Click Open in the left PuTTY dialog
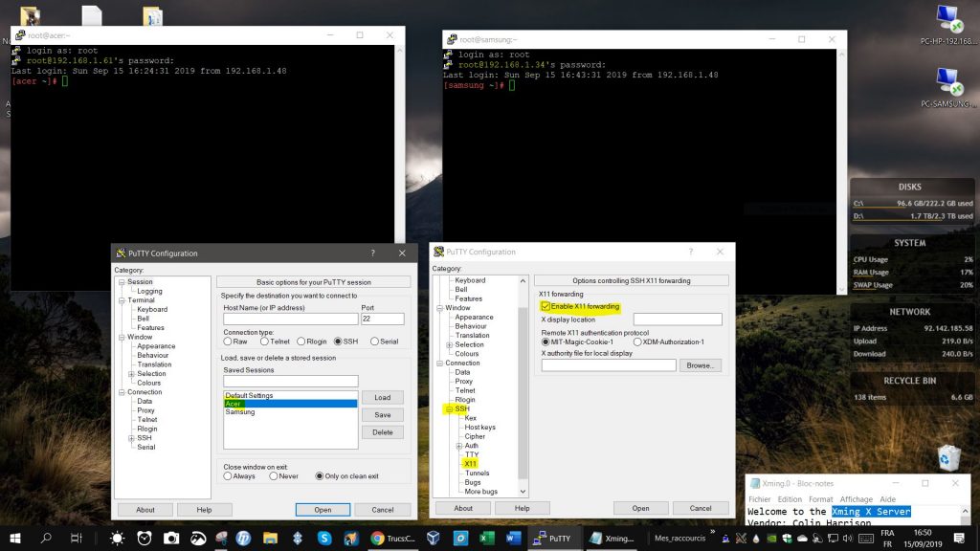 (x=323, y=510)
